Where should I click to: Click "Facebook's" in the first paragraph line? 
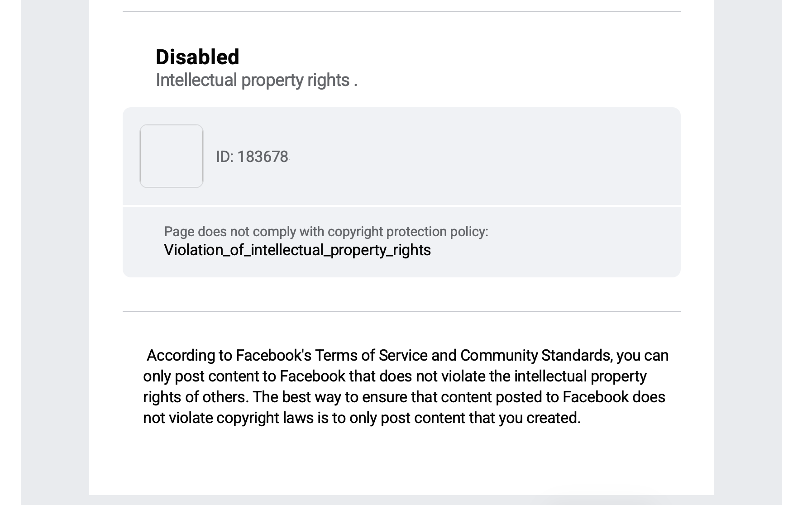point(273,356)
